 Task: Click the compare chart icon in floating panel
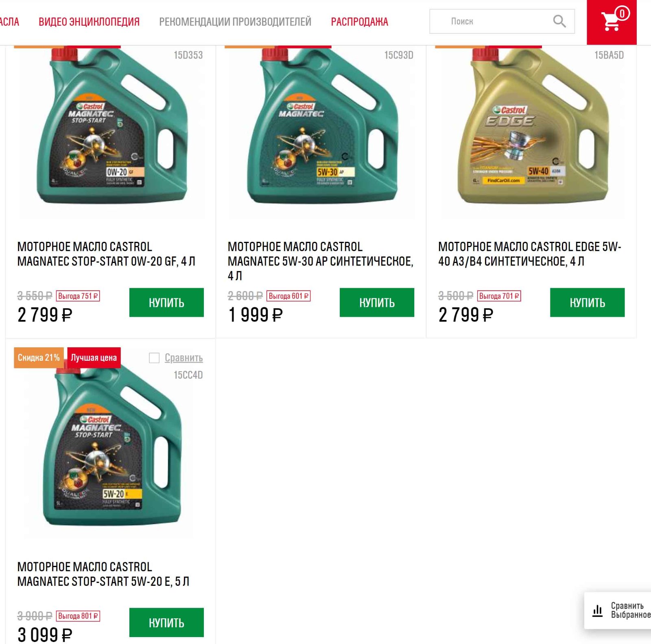point(597,611)
